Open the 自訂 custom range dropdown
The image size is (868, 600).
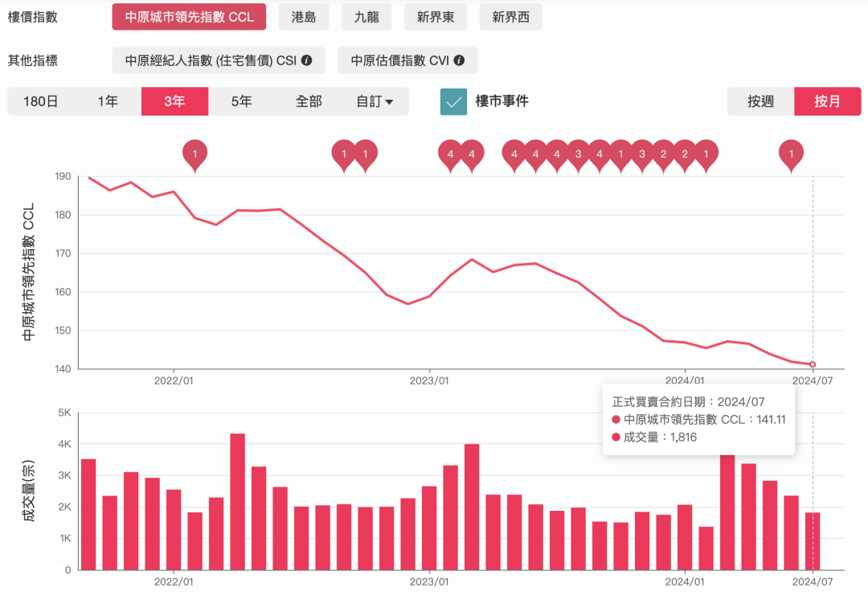pyautogui.click(x=375, y=101)
